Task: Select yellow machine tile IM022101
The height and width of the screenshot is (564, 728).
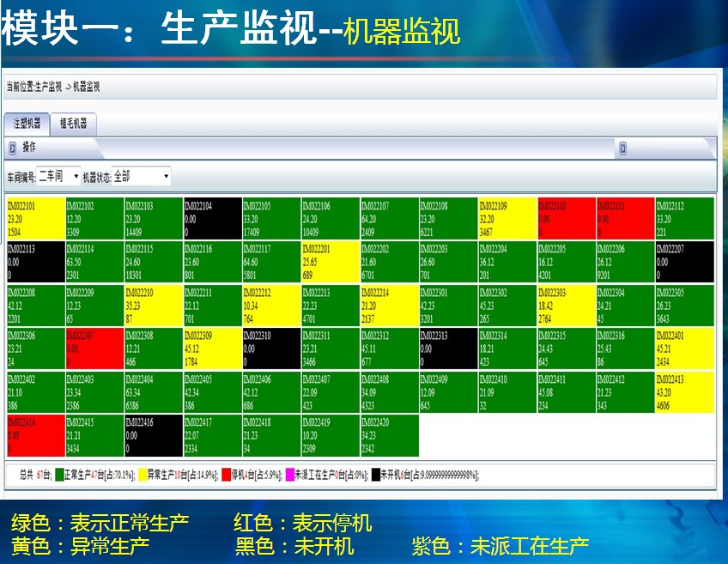Action: coord(35,219)
